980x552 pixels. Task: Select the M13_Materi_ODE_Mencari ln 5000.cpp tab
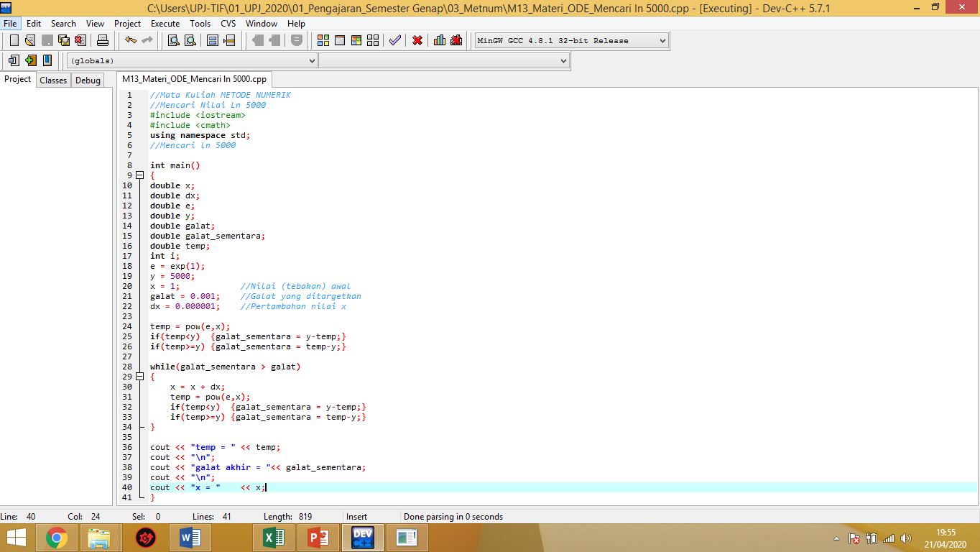[x=194, y=80]
